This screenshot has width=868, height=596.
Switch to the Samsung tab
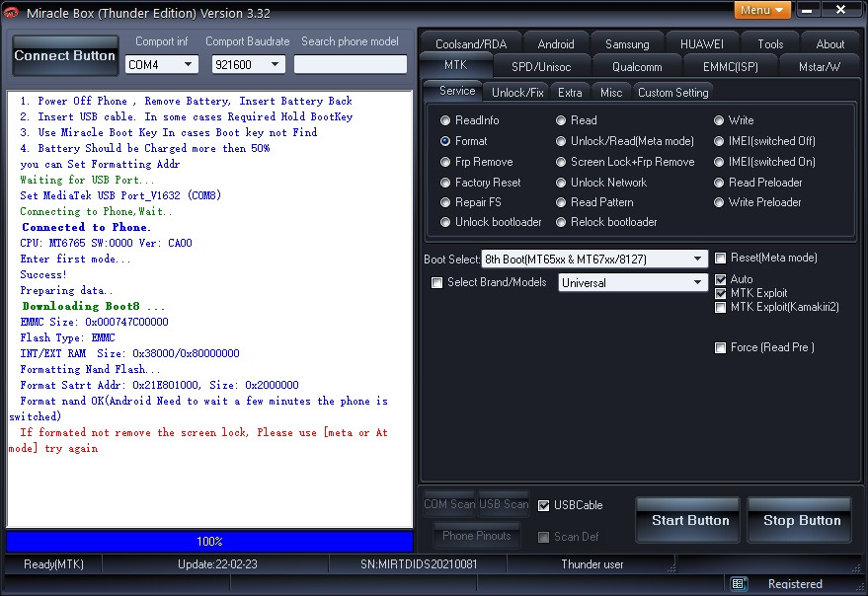627,44
